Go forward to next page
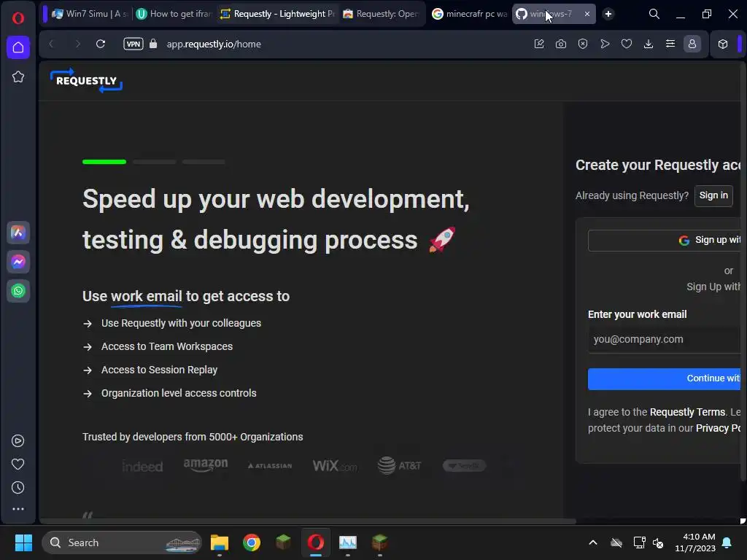Viewport: 747px width, 560px height. (77, 44)
